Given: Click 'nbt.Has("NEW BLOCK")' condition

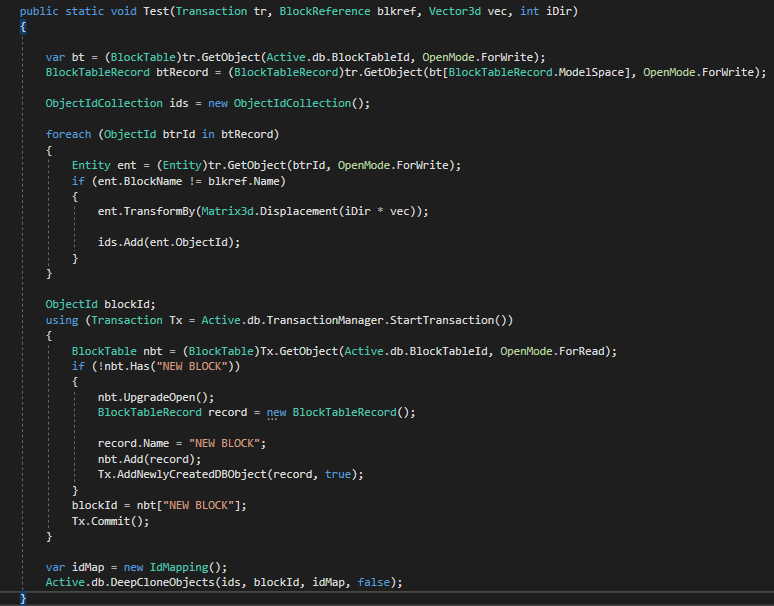Looking at the screenshot, I should pos(169,367).
